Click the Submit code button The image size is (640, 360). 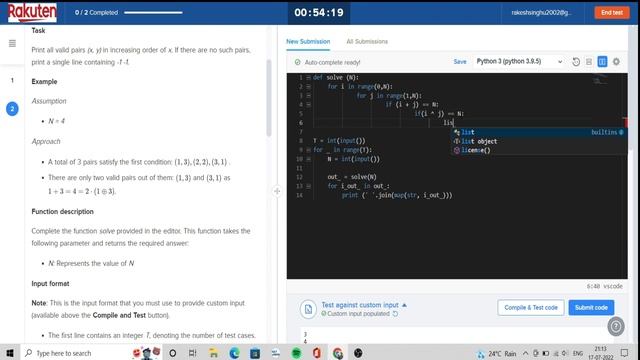pyautogui.click(x=591, y=307)
